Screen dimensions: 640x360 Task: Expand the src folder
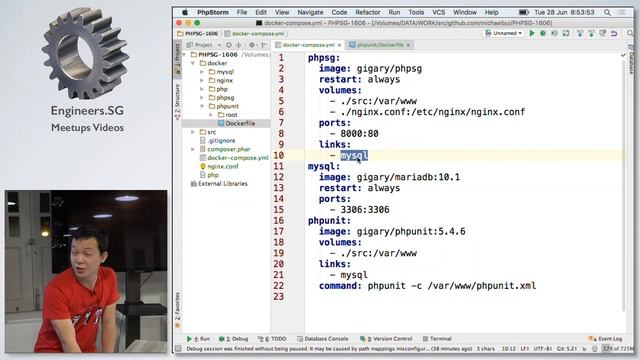(x=193, y=132)
